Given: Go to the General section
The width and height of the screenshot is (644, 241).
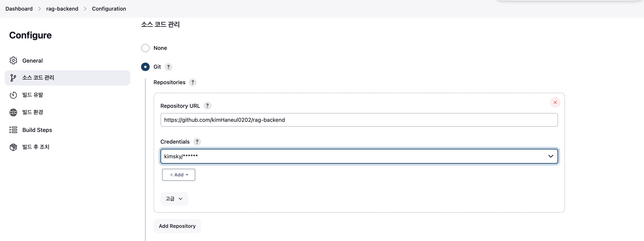Looking at the screenshot, I should 68,60.
